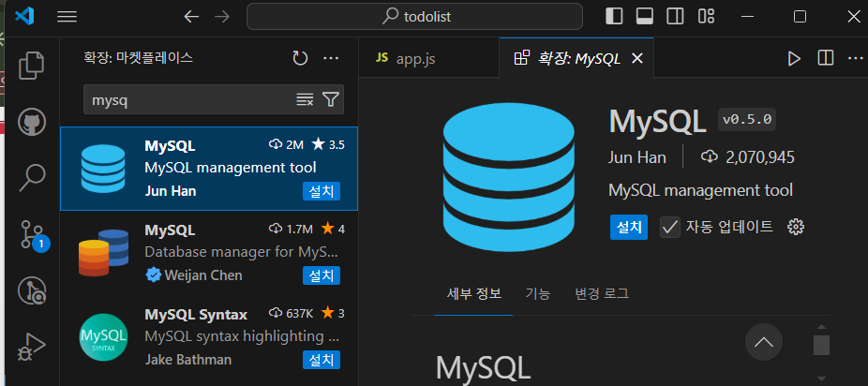Click the 확장: 마켓플레이스 panel title
Screen dimensions: 868x386
[x=139, y=57]
